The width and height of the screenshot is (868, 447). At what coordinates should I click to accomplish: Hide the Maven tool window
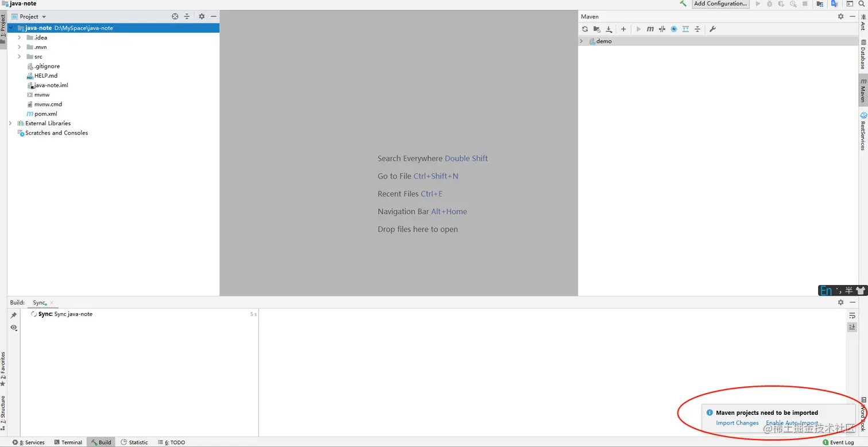point(852,17)
